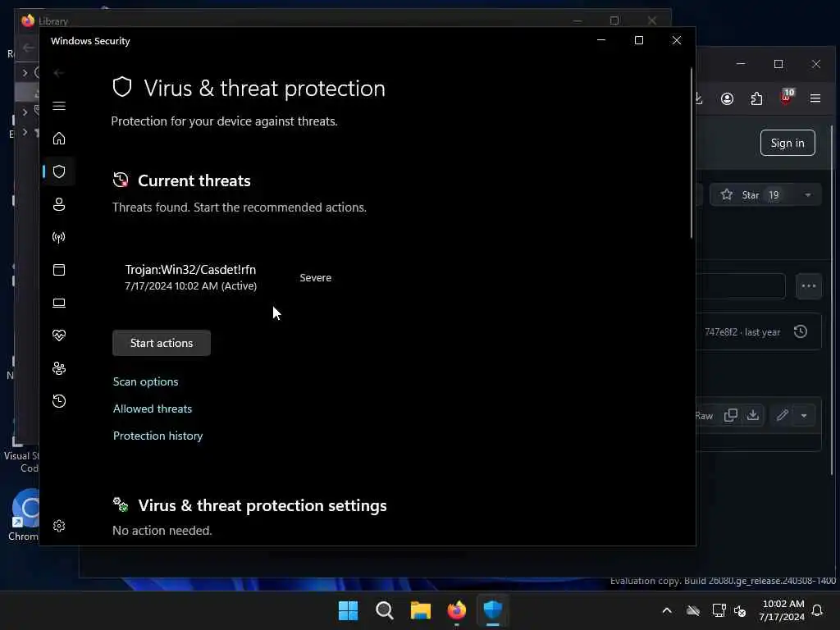Open Family options icon in sidebar
This screenshot has width=840, height=630.
tap(59, 368)
